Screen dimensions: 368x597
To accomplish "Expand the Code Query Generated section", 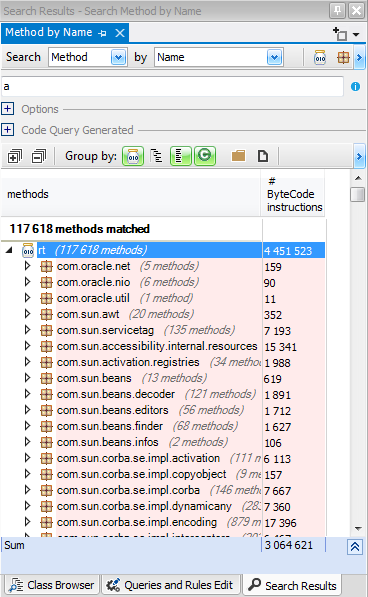I will click(8, 130).
